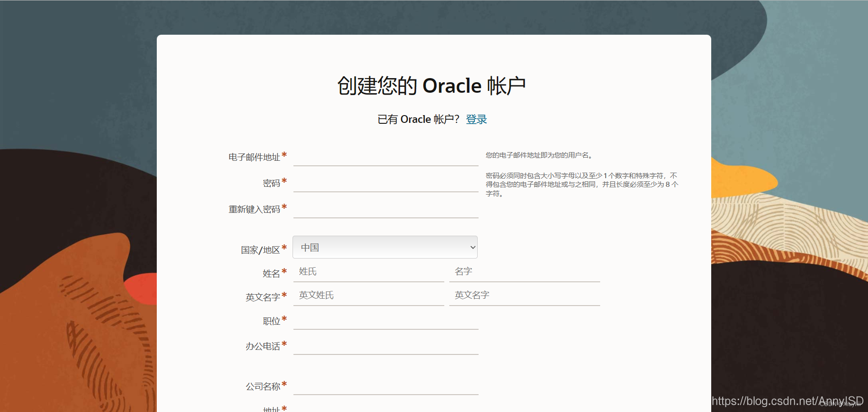Image resolution: width=868 pixels, height=412 pixels.
Task: Focus the 电子邮件地址 email input field
Action: tap(386, 157)
